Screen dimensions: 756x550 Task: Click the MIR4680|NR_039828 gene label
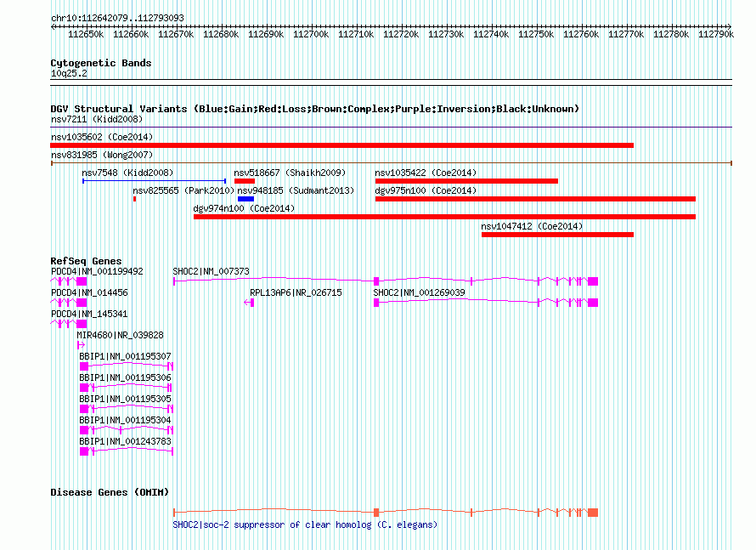pos(120,335)
